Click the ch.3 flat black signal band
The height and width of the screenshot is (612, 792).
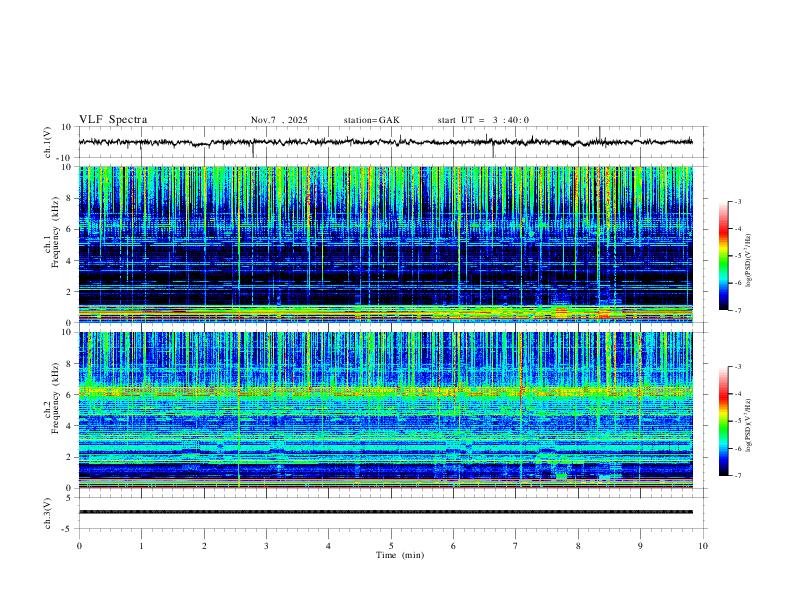(x=385, y=512)
